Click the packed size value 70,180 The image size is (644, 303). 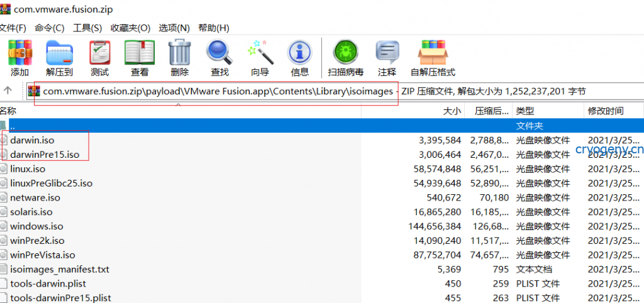(x=494, y=198)
